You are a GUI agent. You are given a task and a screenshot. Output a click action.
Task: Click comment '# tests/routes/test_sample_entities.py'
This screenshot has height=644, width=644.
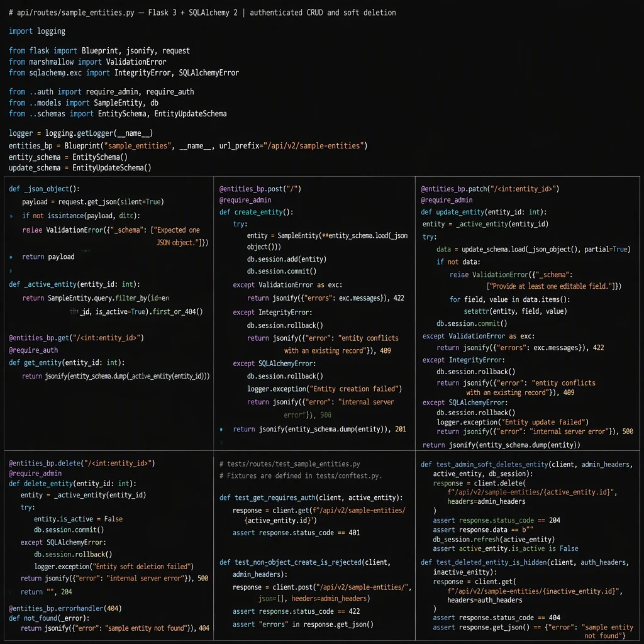(x=289, y=464)
